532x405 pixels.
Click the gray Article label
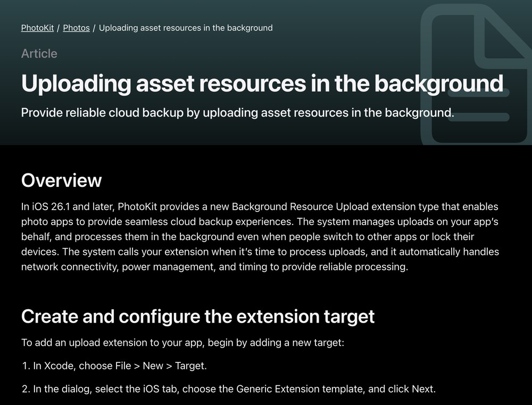tap(39, 54)
